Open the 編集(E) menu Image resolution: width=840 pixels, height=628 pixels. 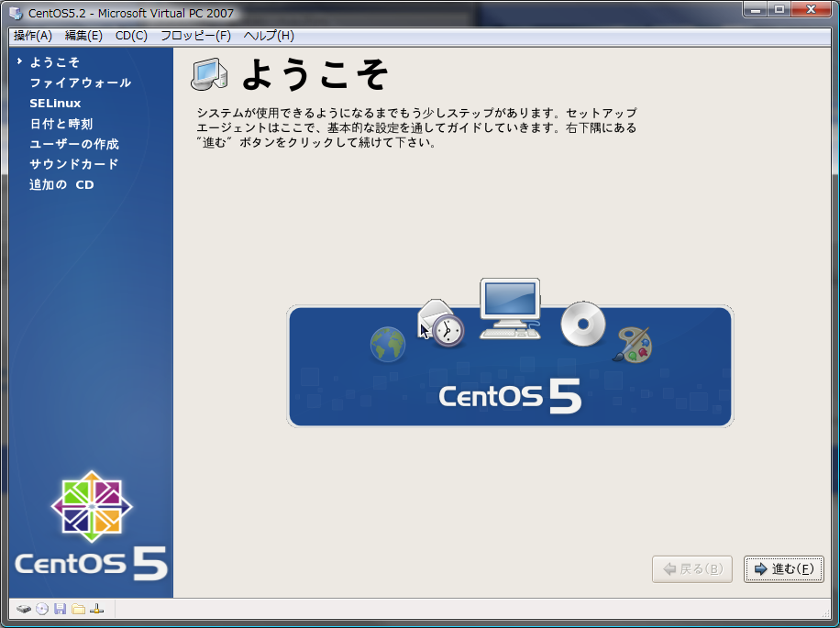(83, 36)
